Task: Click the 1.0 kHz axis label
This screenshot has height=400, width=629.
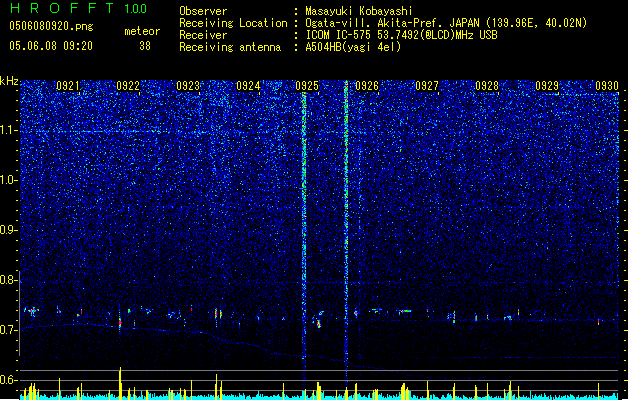Action: click(x=8, y=180)
